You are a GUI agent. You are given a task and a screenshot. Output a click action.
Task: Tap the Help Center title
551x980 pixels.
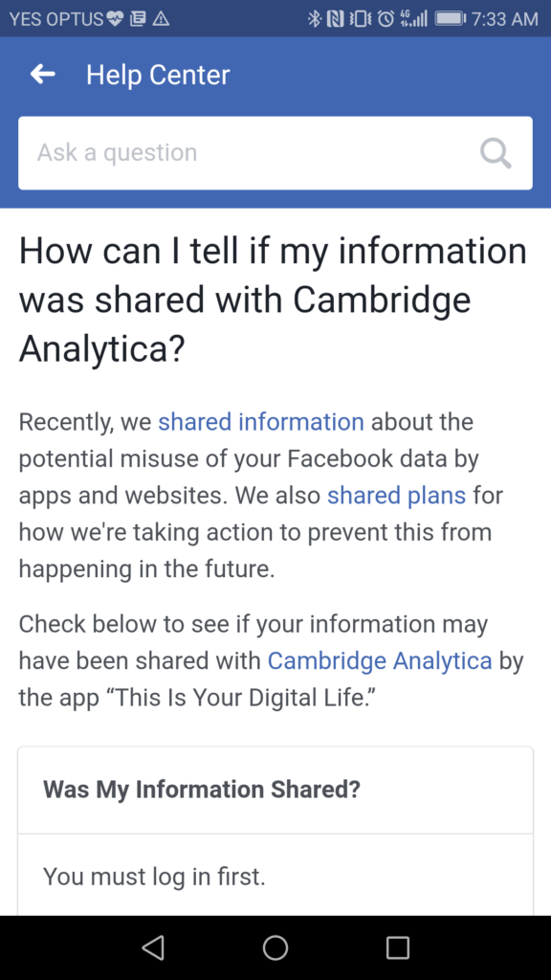pyautogui.click(x=158, y=75)
